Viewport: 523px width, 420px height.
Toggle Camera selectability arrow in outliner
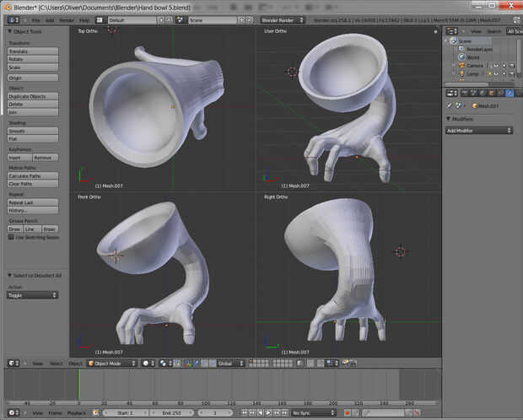(504, 66)
